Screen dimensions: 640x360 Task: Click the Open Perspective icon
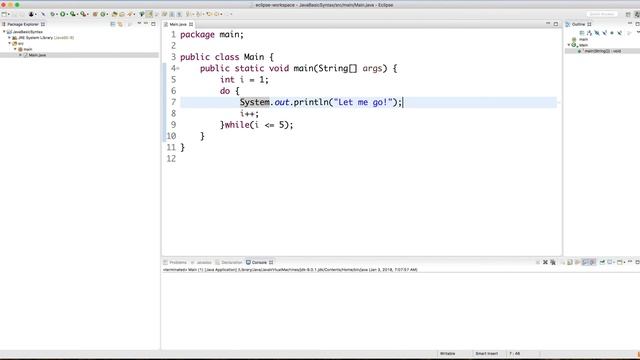[x=628, y=14]
